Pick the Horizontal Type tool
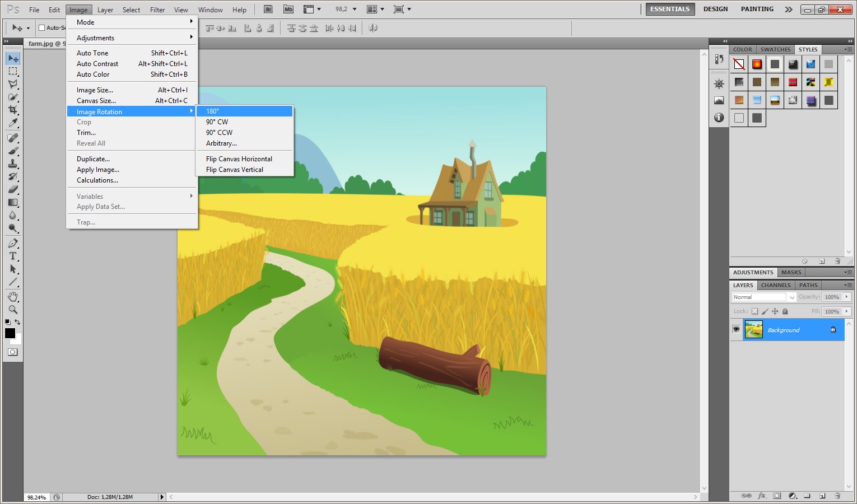This screenshot has width=857, height=504. (13, 256)
